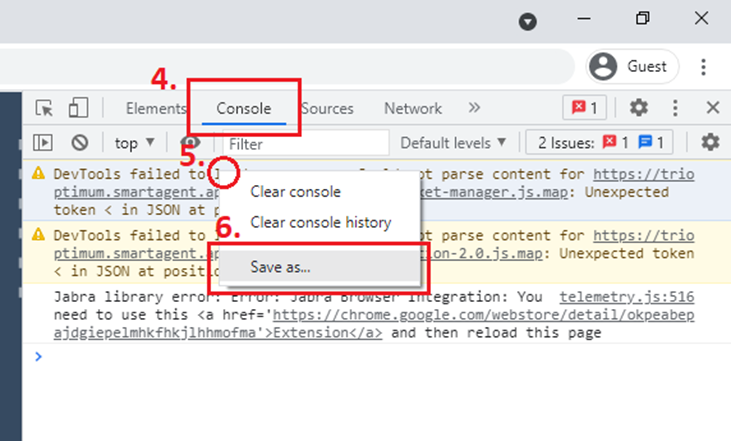Choose Clear console history menu item
Image resolution: width=731 pixels, height=441 pixels.
pyautogui.click(x=320, y=222)
